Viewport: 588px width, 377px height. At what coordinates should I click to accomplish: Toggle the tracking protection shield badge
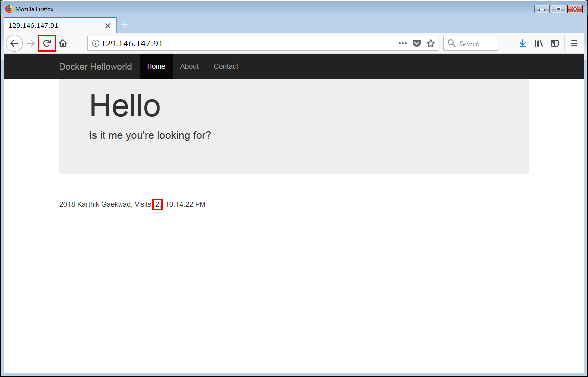(x=417, y=43)
